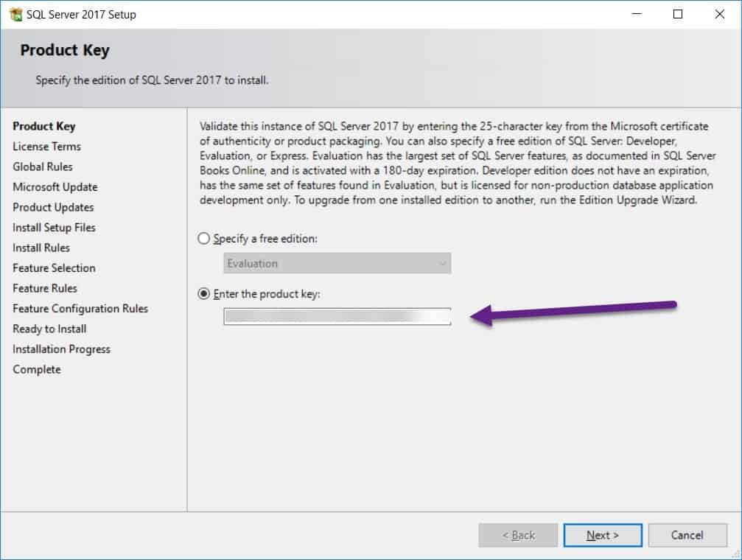The image size is (742, 560).
Task: Select the Microsoft Update step
Action: 55,187
